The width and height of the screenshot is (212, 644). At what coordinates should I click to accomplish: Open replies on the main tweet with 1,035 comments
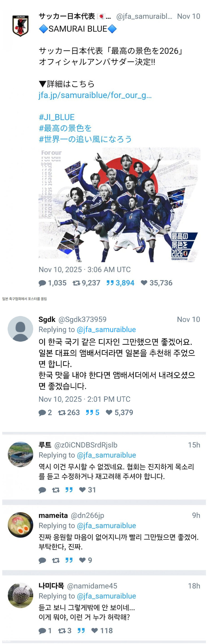(52, 283)
